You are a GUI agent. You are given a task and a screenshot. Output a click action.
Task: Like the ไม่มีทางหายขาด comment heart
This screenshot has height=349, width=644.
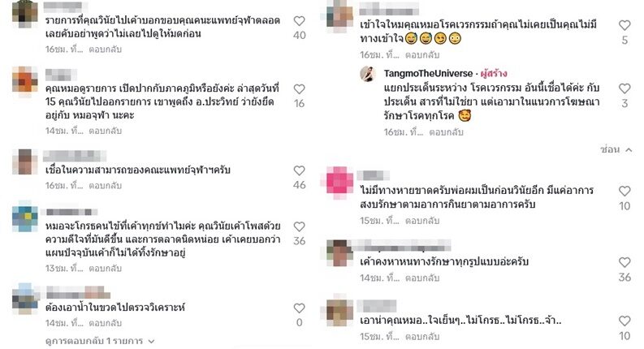click(625, 192)
